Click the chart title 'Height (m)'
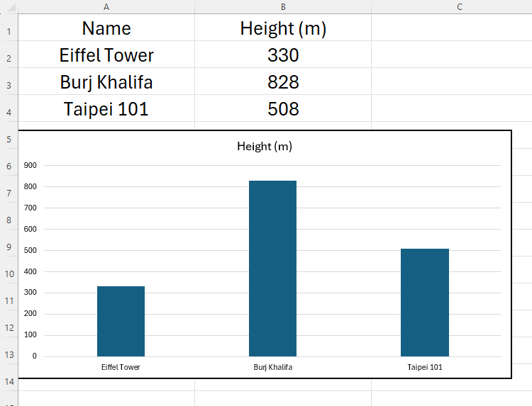Image resolution: width=532 pixels, height=406 pixels. (x=265, y=147)
